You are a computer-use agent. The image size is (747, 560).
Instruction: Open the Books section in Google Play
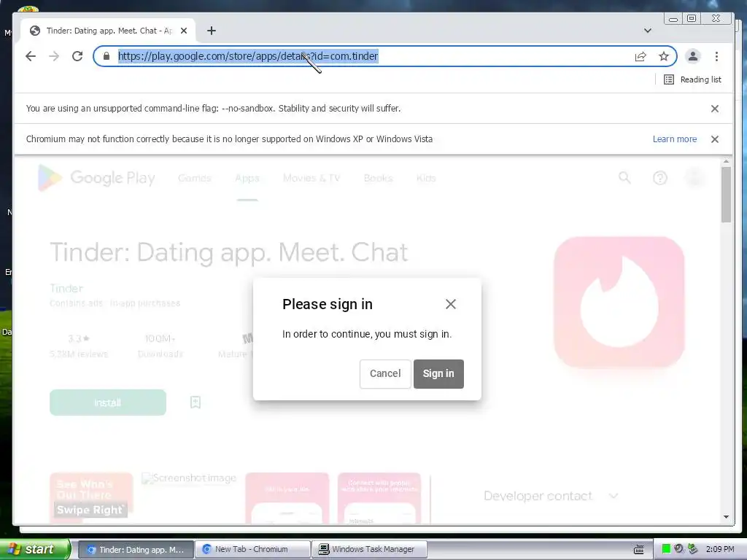tap(379, 178)
